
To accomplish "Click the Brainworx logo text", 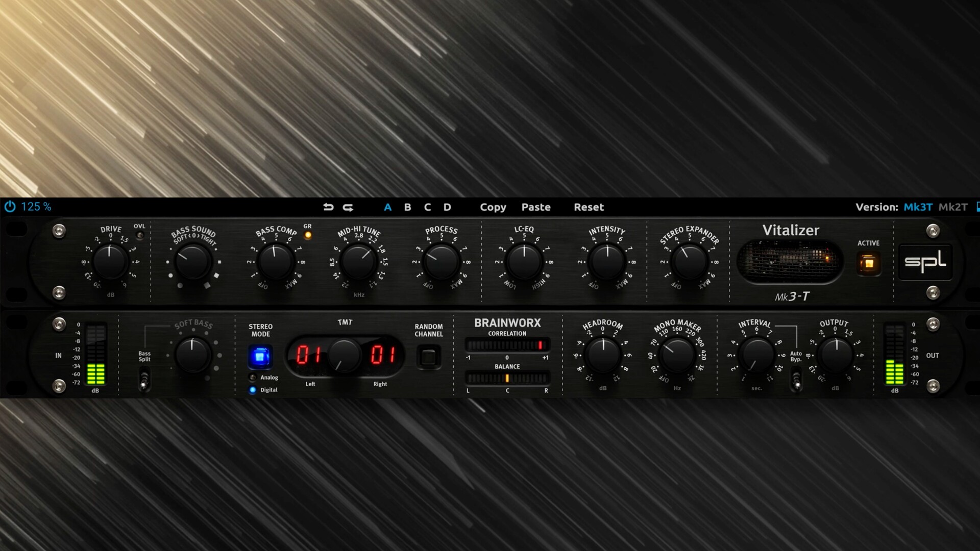I will click(x=507, y=323).
